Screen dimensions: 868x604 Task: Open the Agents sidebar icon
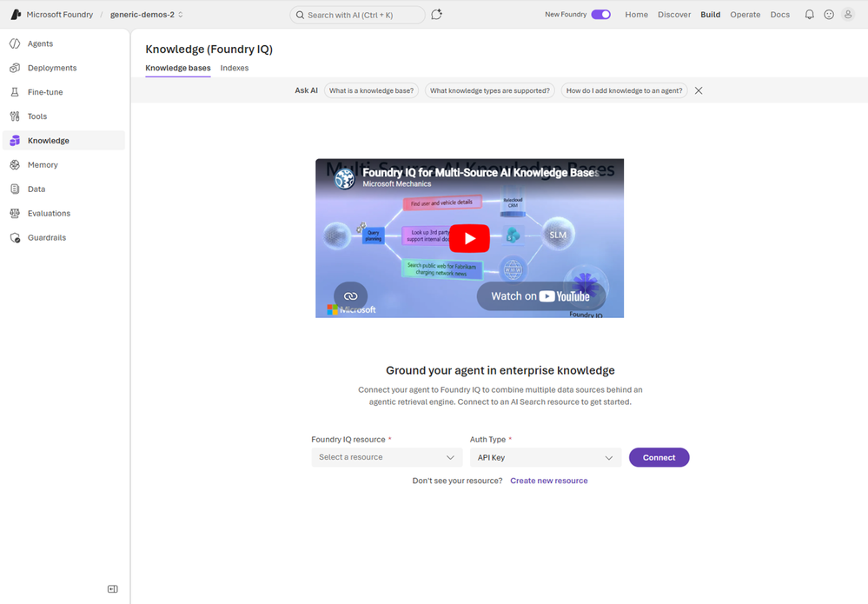pos(15,43)
